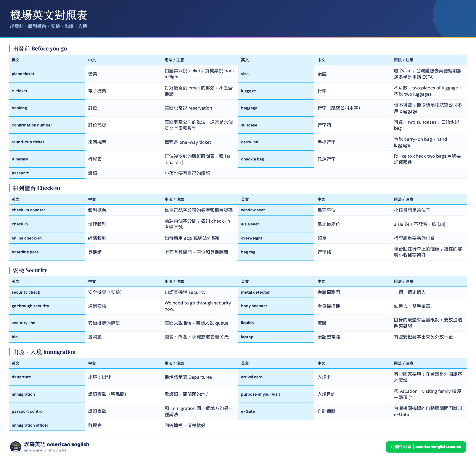Click the 登機證 translation cell
476x458 pixels.
tap(123, 252)
